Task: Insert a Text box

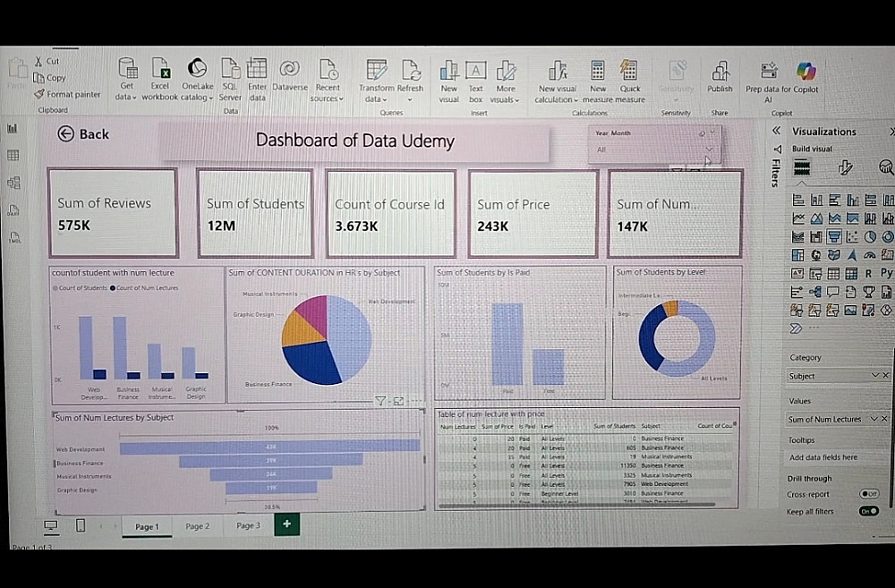Action: pyautogui.click(x=475, y=81)
